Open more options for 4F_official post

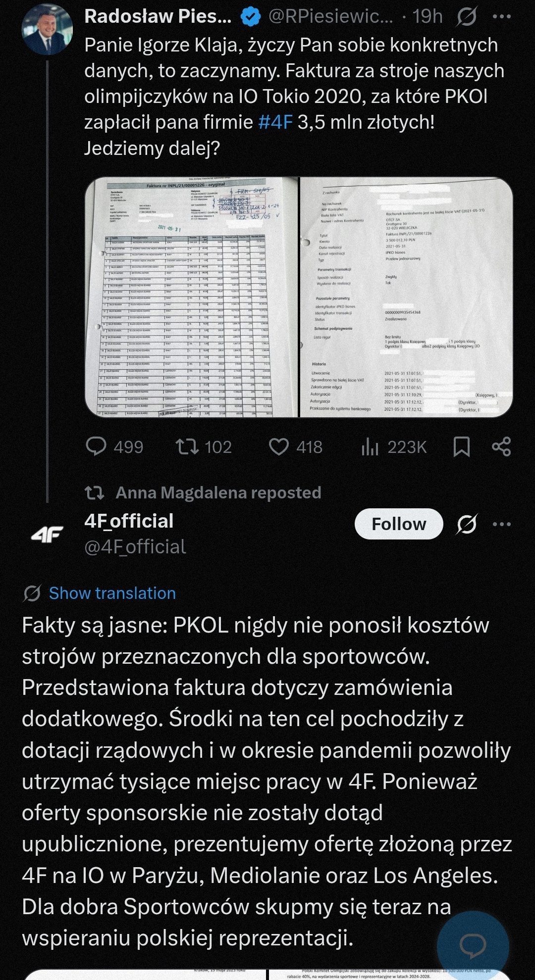(x=501, y=524)
